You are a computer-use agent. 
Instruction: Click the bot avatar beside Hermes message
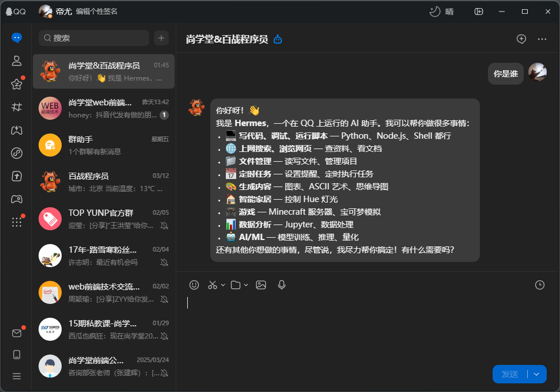click(196, 108)
